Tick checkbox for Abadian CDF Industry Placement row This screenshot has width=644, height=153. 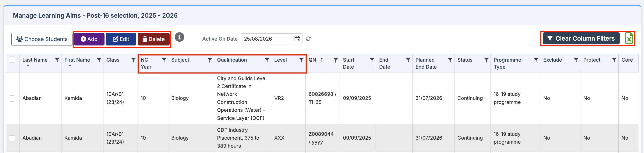(12, 138)
